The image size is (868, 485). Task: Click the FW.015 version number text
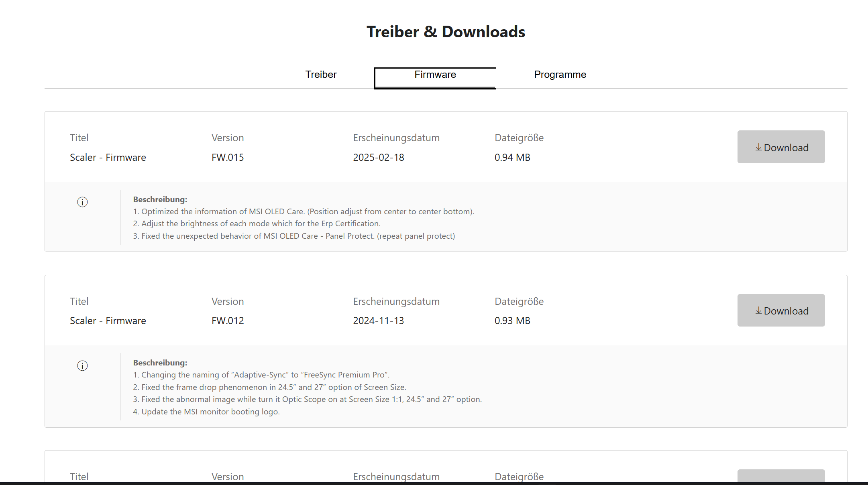click(x=227, y=157)
